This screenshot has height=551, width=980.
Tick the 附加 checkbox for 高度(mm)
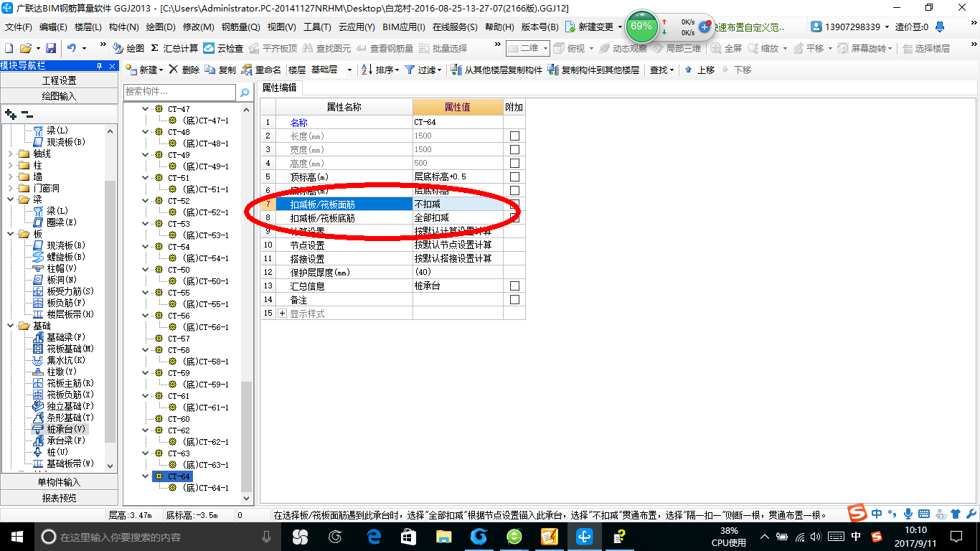point(514,163)
